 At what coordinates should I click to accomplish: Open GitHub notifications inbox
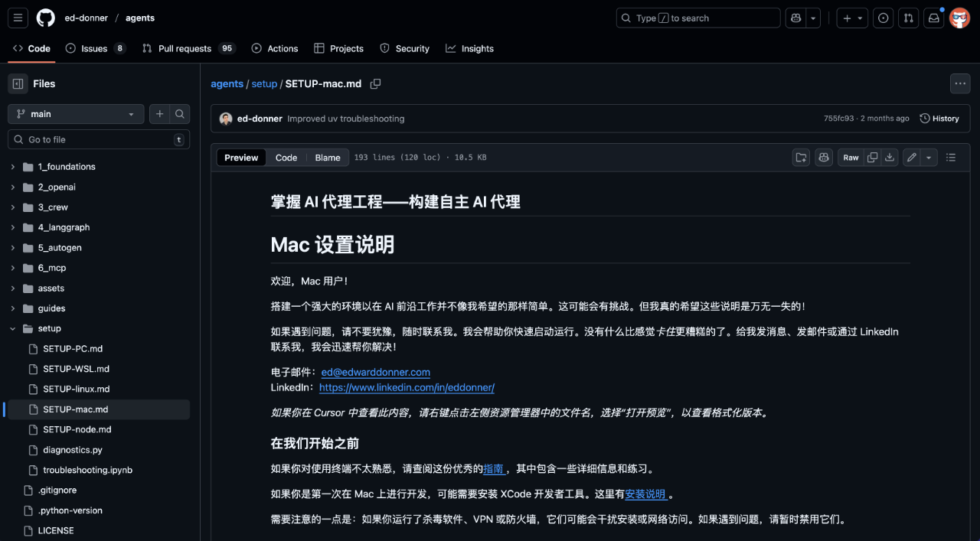(x=933, y=18)
